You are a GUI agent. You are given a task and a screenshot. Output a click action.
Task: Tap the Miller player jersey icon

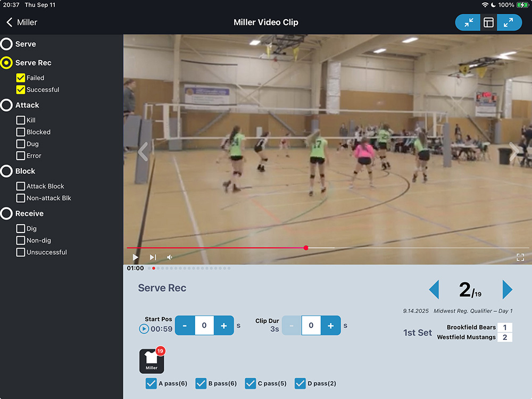click(152, 361)
